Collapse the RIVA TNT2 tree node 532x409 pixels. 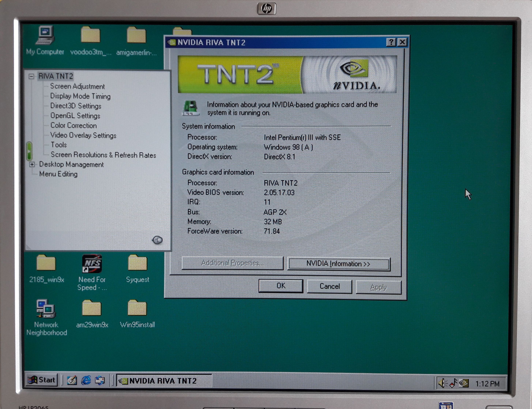[x=31, y=76]
